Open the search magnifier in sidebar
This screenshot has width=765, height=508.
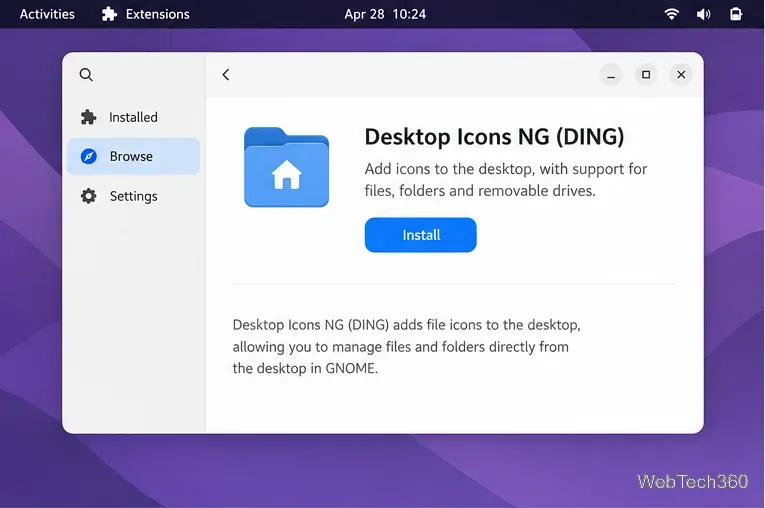86,75
